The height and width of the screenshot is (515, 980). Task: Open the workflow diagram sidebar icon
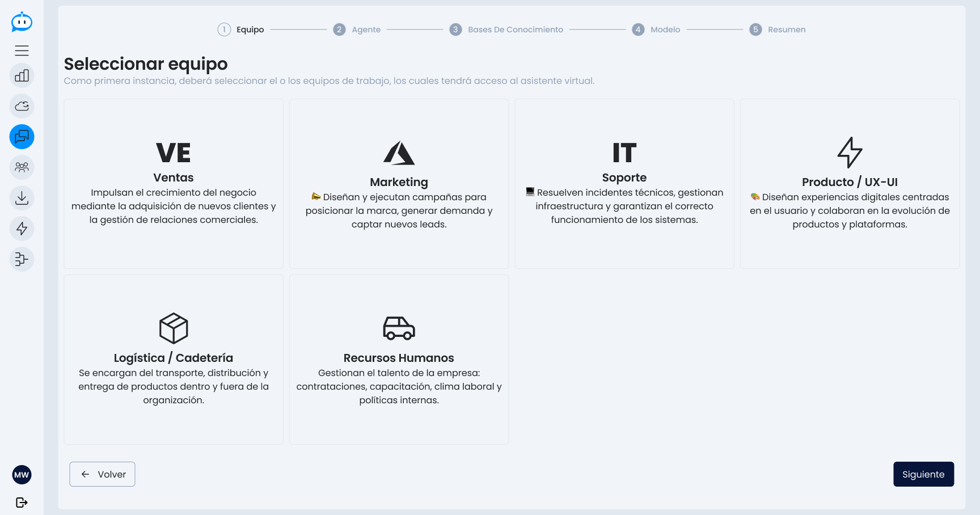click(22, 259)
